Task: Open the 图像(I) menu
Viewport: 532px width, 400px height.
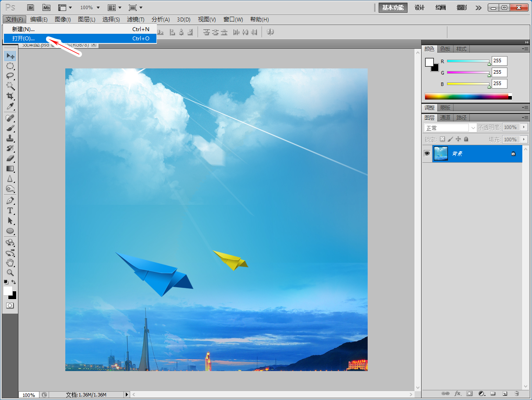Action: pos(63,19)
